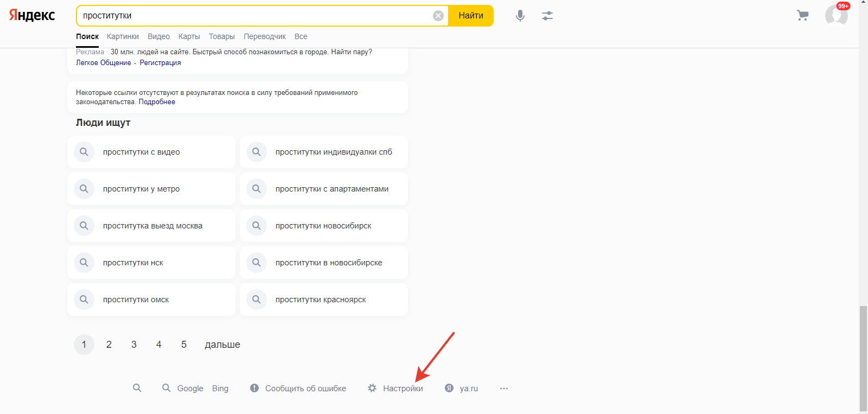The height and width of the screenshot is (414, 868).
Task: Go to results page 3
Action: [134, 345]
